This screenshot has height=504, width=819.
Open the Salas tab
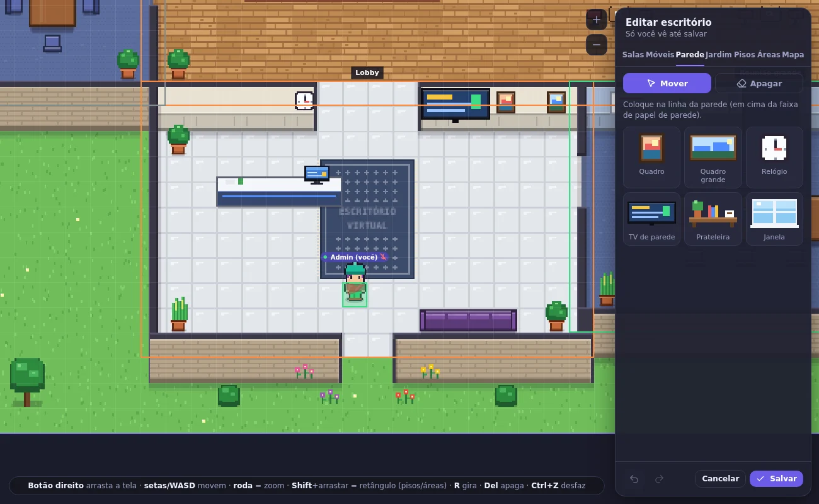click(x=633, y=55)
